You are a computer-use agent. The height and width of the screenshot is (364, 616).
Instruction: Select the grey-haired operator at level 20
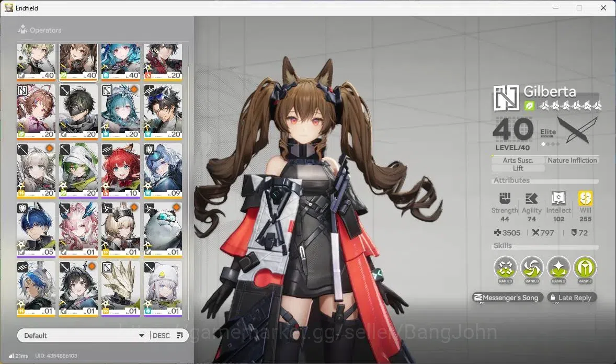(x=36, y=170)
